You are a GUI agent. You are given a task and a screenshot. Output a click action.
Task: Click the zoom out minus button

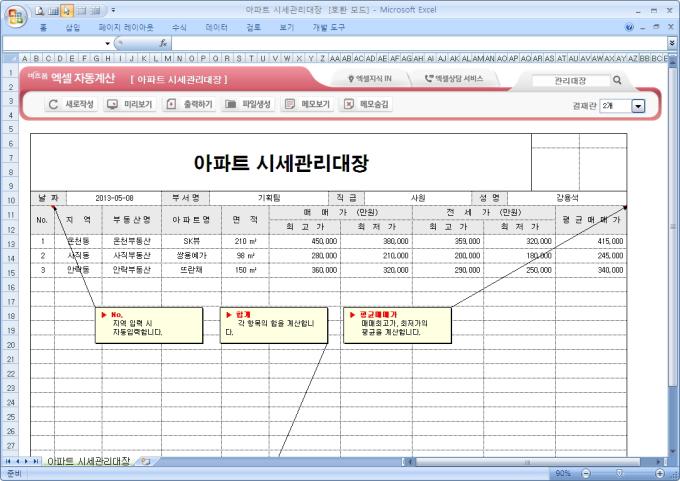[x=586, y=473]
